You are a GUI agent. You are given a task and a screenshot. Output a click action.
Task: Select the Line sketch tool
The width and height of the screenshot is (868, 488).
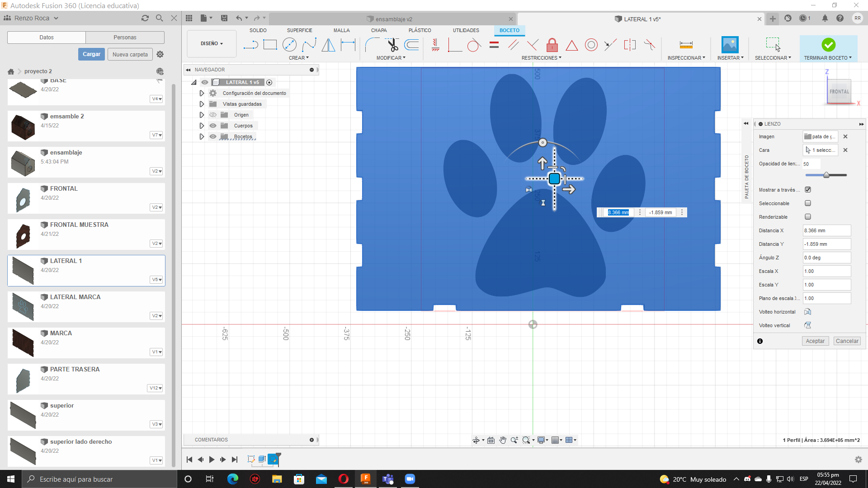click(x=250, y=45)
